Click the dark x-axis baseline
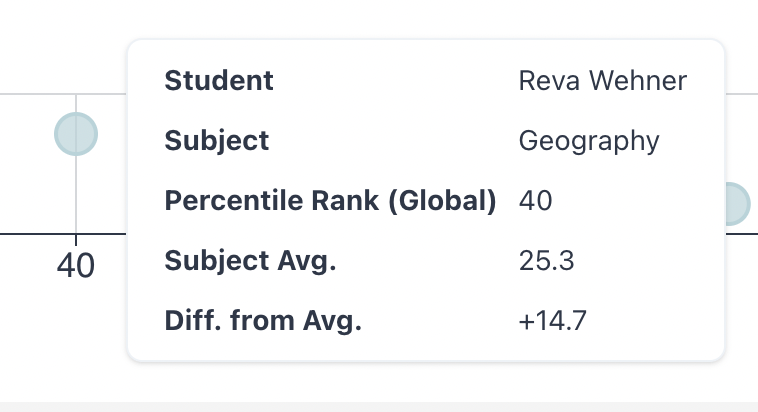 [63, 234]
